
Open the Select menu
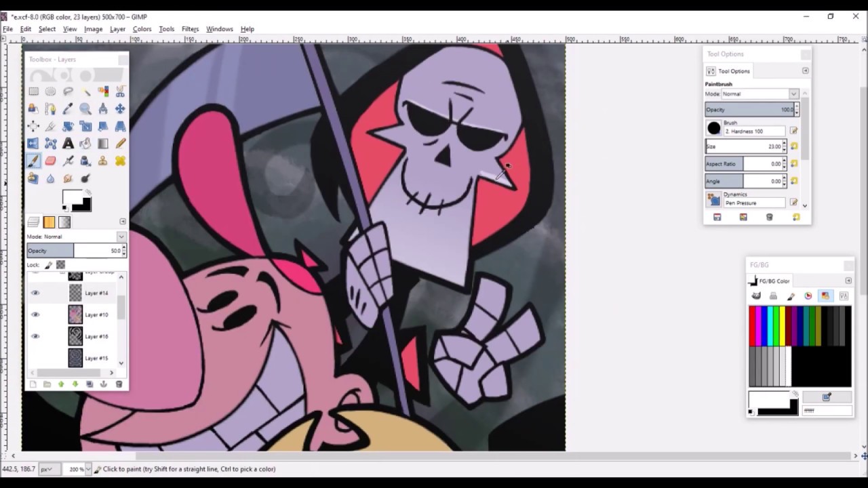point(47,29)
